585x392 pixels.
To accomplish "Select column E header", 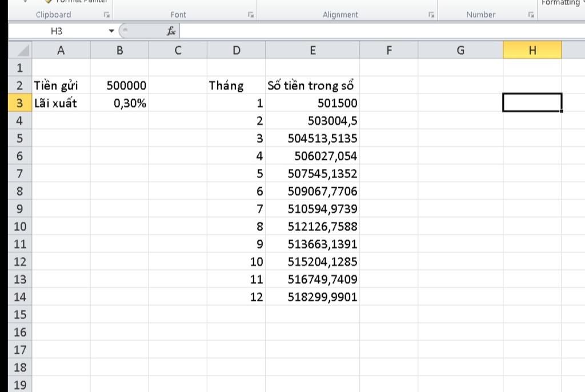I will pos(312,50).
